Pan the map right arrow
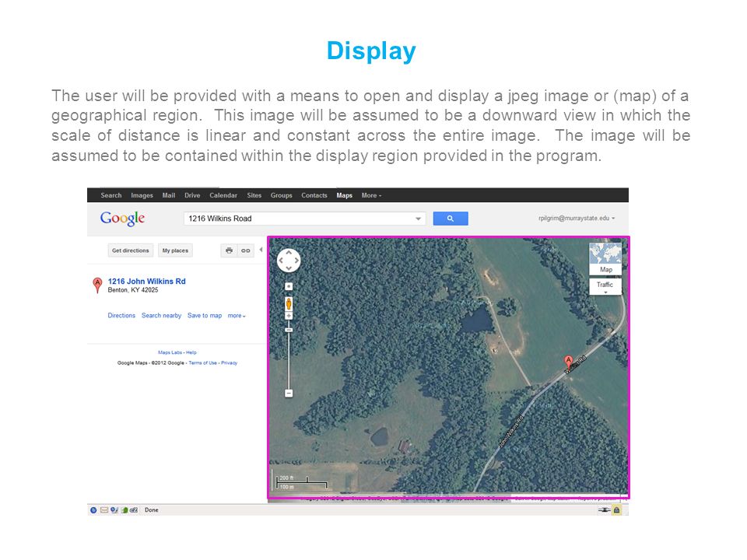Screen dimensions: 747x560 [296, 261]
